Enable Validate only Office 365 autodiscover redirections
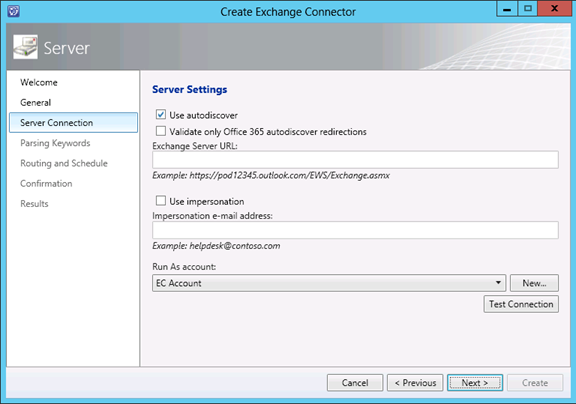This screenshot has height=404, width=576. [x=161, y=131]
